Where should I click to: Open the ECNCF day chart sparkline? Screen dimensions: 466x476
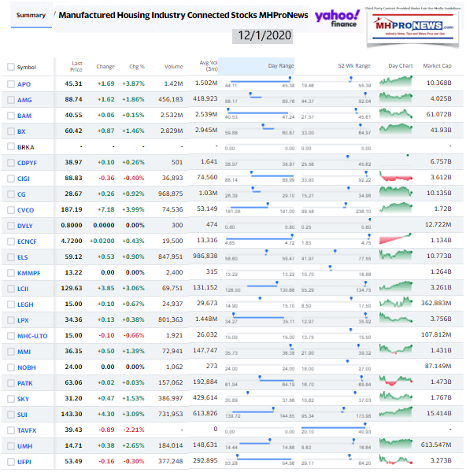pyautogui.click(x=395, y=239)
